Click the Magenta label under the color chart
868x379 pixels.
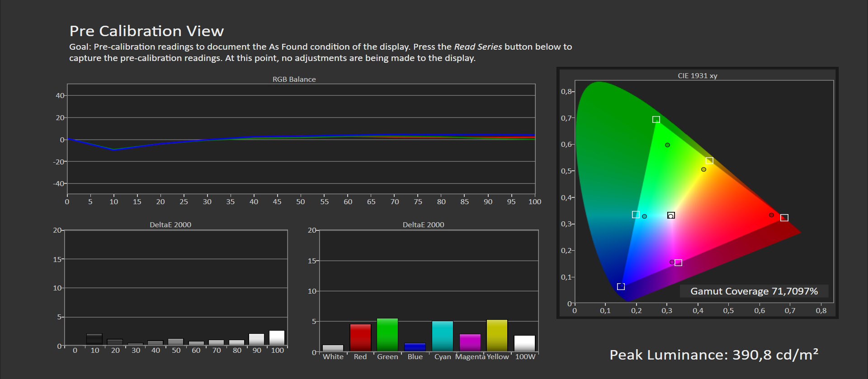coord(470,356)
